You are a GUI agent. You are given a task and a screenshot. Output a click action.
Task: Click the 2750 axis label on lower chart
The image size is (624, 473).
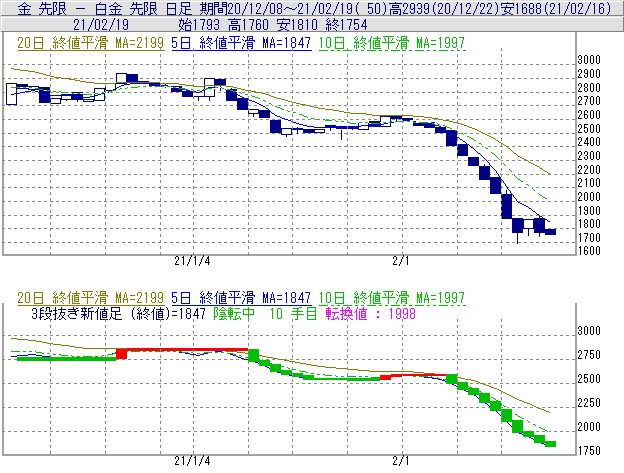click(589, 354)
